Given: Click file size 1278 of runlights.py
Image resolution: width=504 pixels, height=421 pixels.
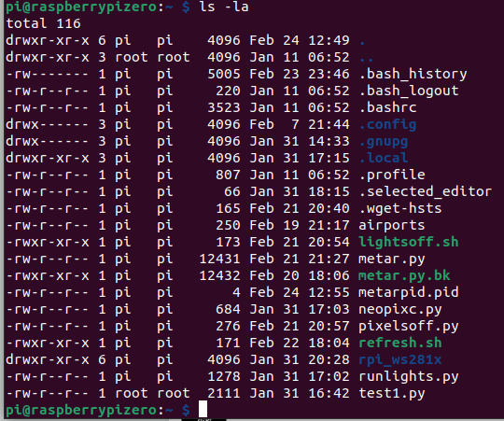Looking at the screenshot, I should 224,376.
